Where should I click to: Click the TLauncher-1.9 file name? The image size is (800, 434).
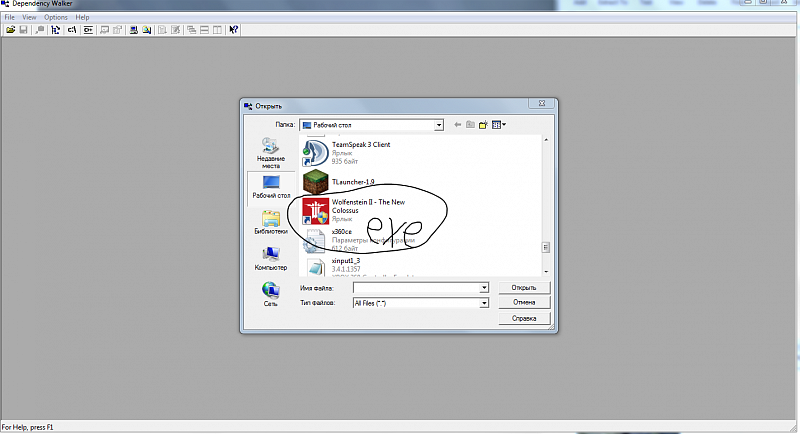353,182
